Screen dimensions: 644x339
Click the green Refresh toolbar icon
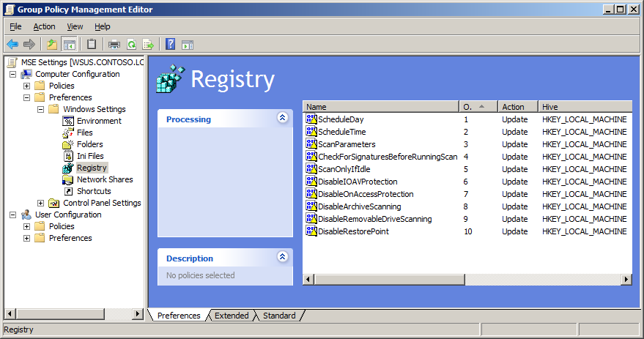(131, 44)
